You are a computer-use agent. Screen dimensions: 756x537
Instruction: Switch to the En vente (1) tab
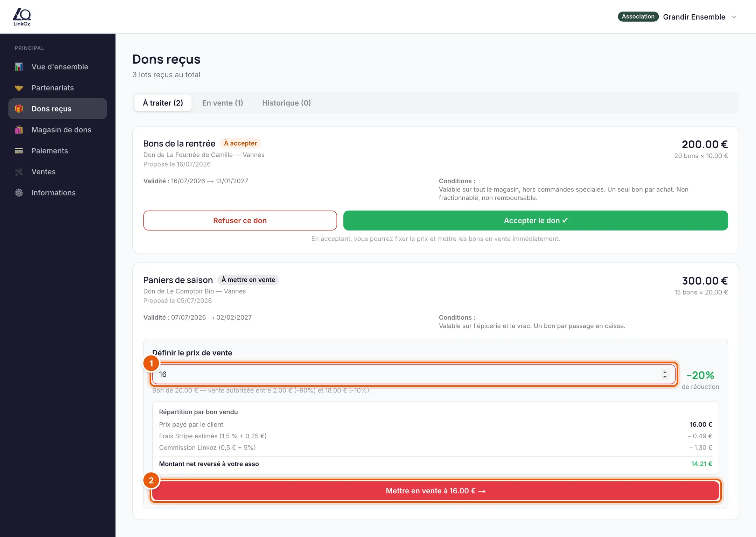pyautogui.click(x=223, y=103)
